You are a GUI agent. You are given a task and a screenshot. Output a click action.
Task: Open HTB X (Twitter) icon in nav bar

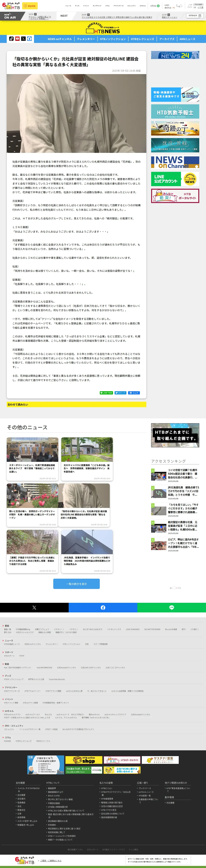click(24, 39)
